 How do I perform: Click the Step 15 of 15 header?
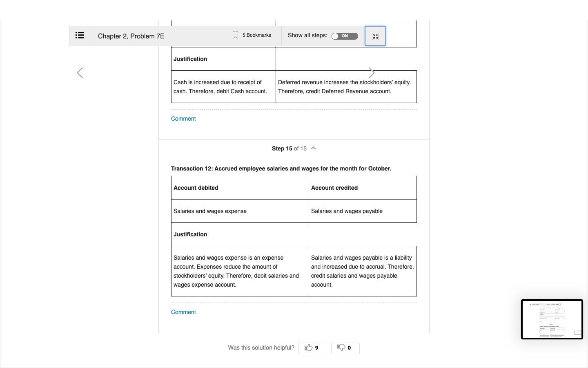click(x=289, y=148)
